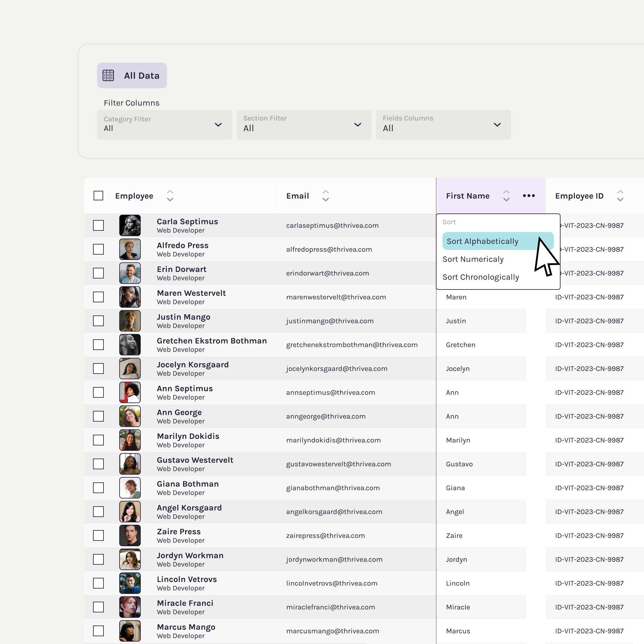Toggle the select-all checkbox in table header
This screenshot has width=644, height=644.
pos(98,196)
